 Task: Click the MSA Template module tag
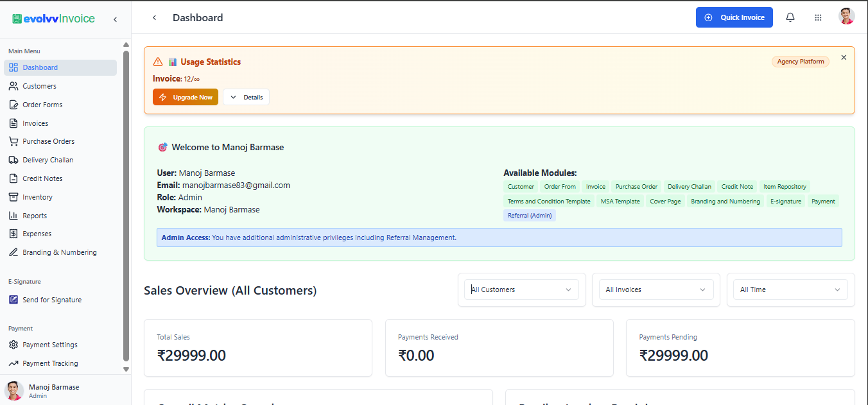coord(620,202)
